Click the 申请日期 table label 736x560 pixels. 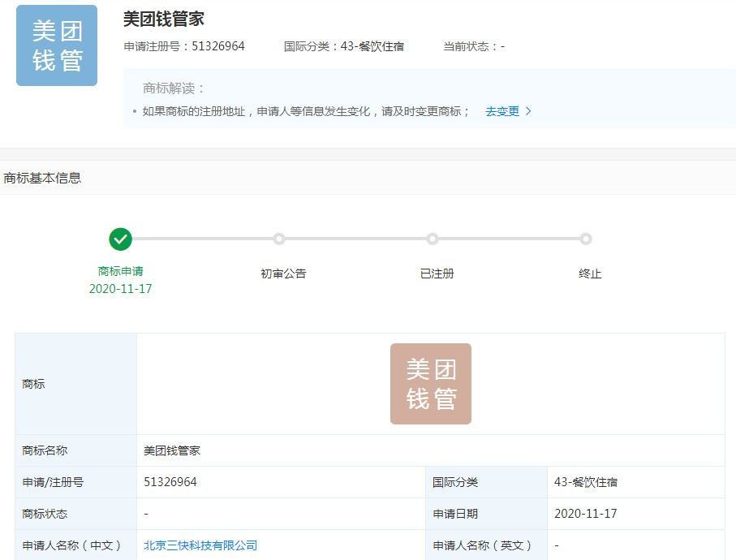coord(455,514)
